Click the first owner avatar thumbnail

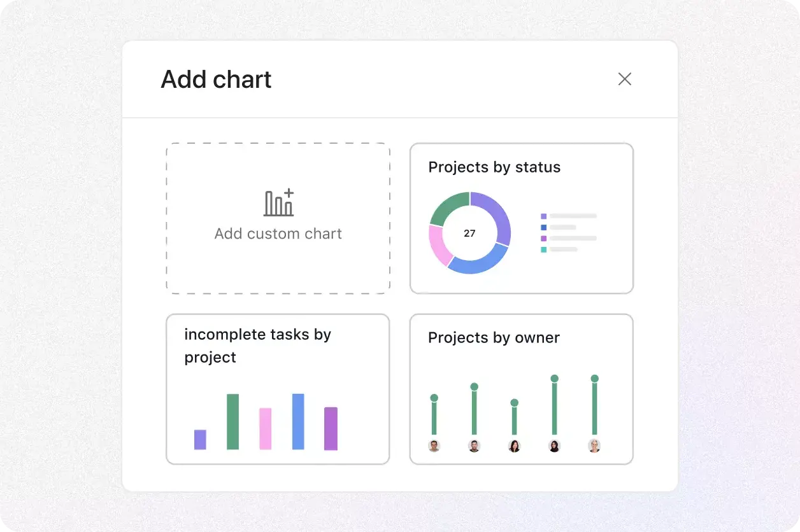(434, 446)
